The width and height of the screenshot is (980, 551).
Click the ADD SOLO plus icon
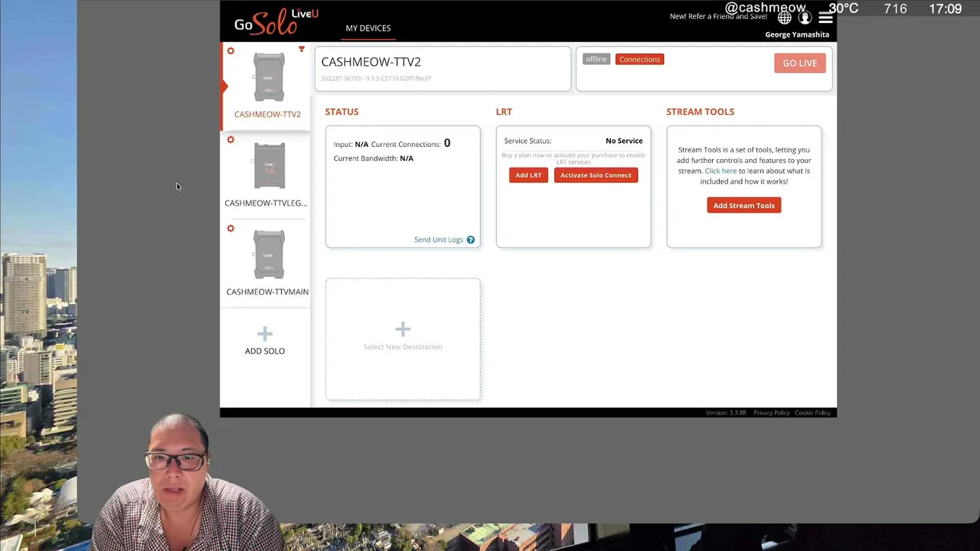pyautogui.click(x=265, y=334)
